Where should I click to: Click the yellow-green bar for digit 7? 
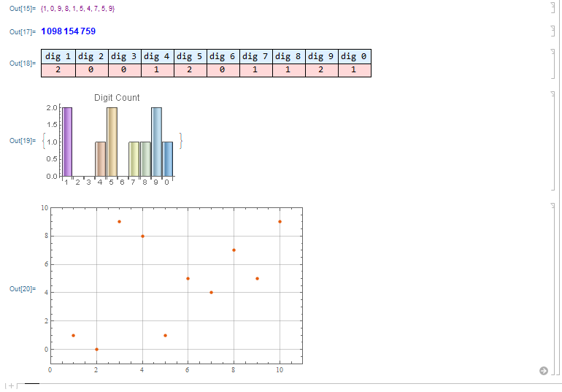click(134, 158)
